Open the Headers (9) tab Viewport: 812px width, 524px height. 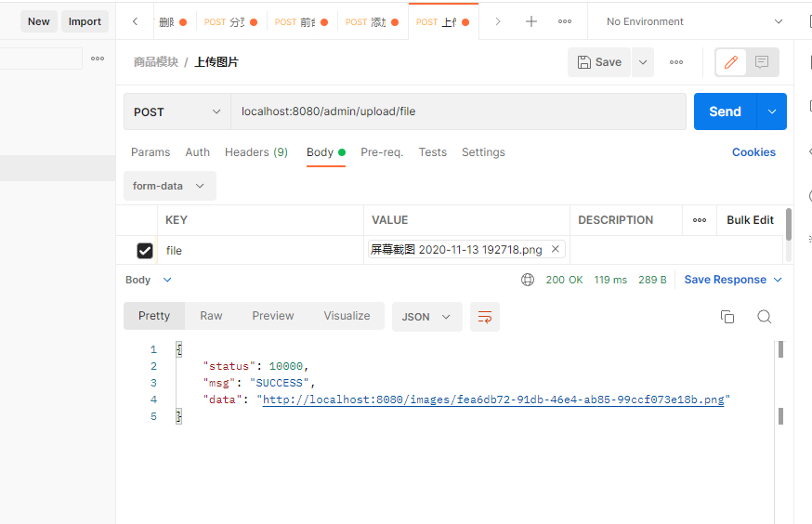click(x=256, y=152)
